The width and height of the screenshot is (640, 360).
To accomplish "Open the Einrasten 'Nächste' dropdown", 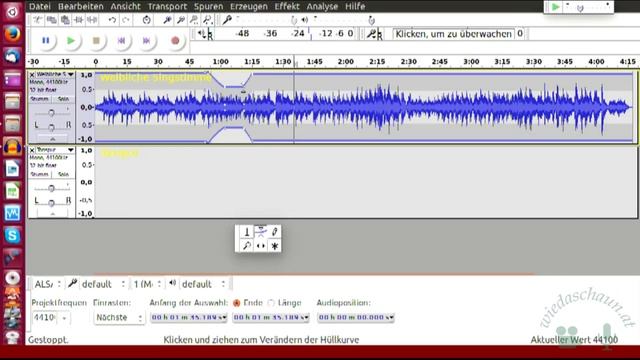I will click(x=119, y=317).
